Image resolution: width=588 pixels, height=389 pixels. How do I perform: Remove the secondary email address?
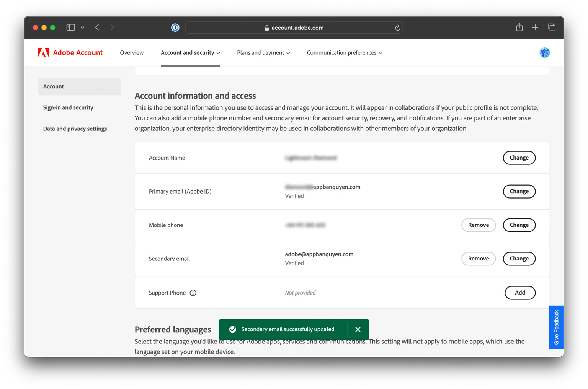[478, 259]
